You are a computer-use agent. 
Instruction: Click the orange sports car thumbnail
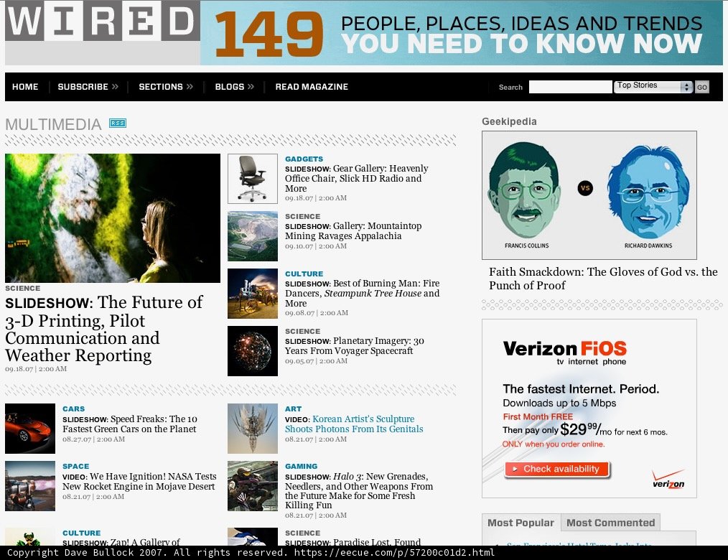30,429
